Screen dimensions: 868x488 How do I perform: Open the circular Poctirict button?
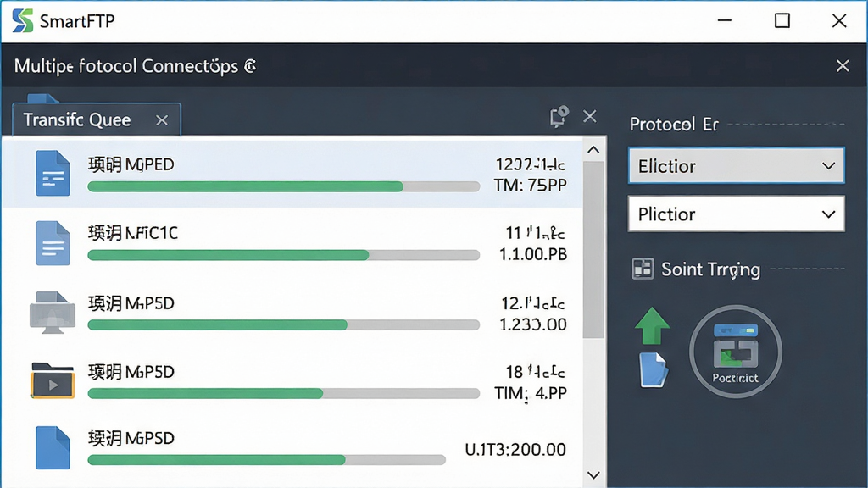(x=736, y=352)
